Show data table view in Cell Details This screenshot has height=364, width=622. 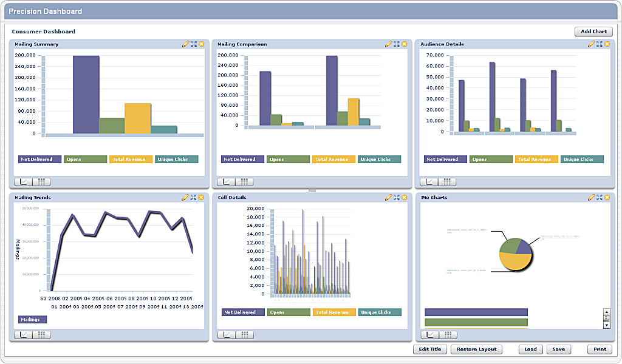pos(244,335)
